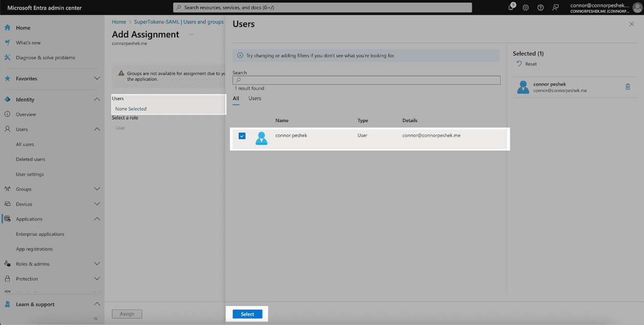This screenshot has height=325, width=644.
Task: Open Enterprise applications in sidebar
Action: click(x=40, y=234)
